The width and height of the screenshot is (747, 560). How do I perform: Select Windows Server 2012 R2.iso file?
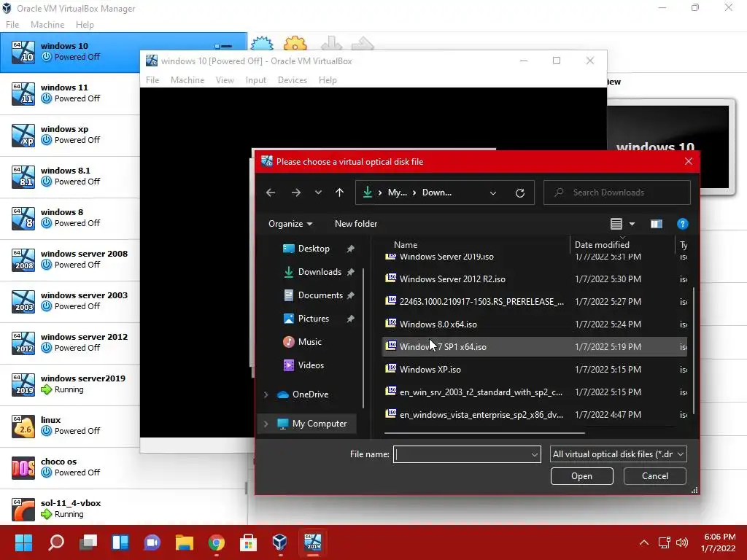point(535,279)
